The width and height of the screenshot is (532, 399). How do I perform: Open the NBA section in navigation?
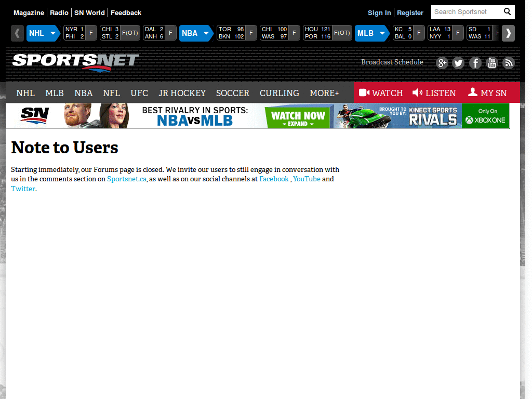click(84, 93)
